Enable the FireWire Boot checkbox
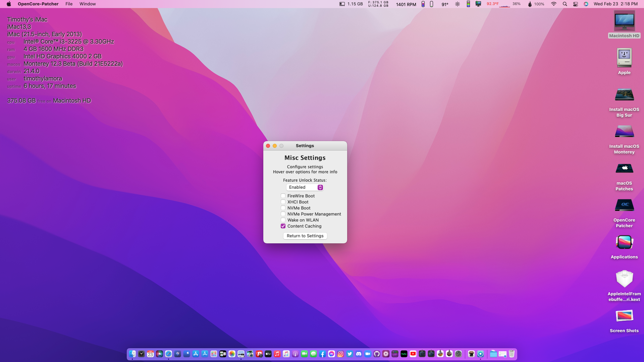The image size is (644, 362). click(x=283, y=196)
